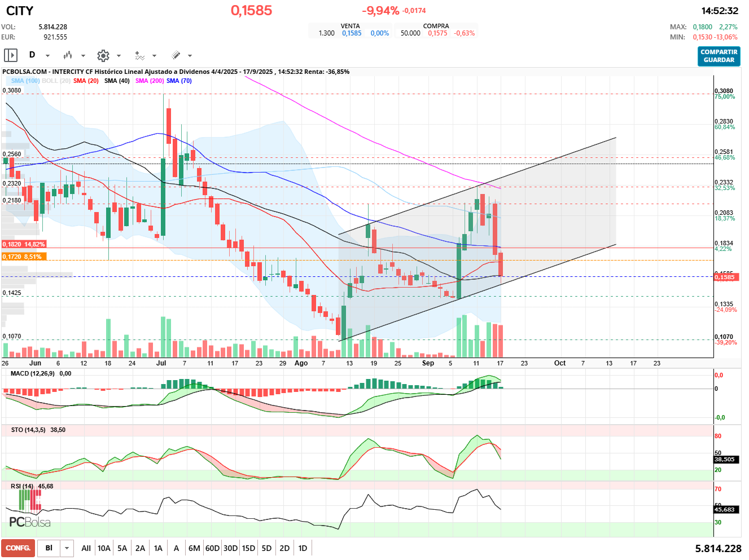
Task: Select the 6M time range
Action: point(194,548)
